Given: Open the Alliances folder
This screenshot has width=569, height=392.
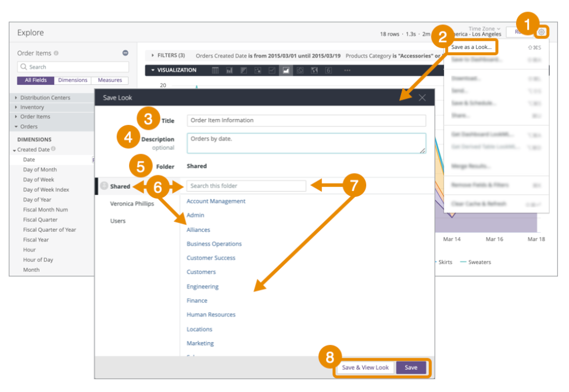Looking at the screenshot, I should pos(198,229).
